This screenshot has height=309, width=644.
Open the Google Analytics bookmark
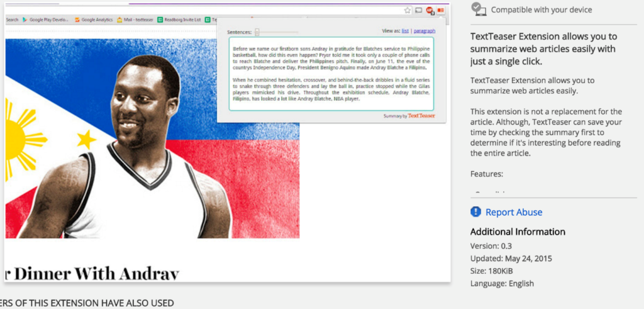[x=93, y=20]
